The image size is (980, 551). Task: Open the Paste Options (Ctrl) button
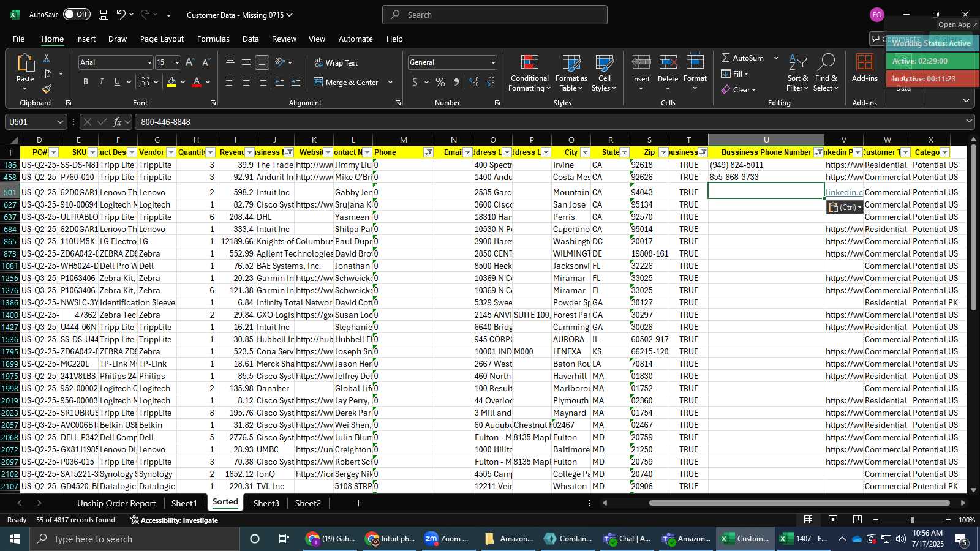pos(845,208)
